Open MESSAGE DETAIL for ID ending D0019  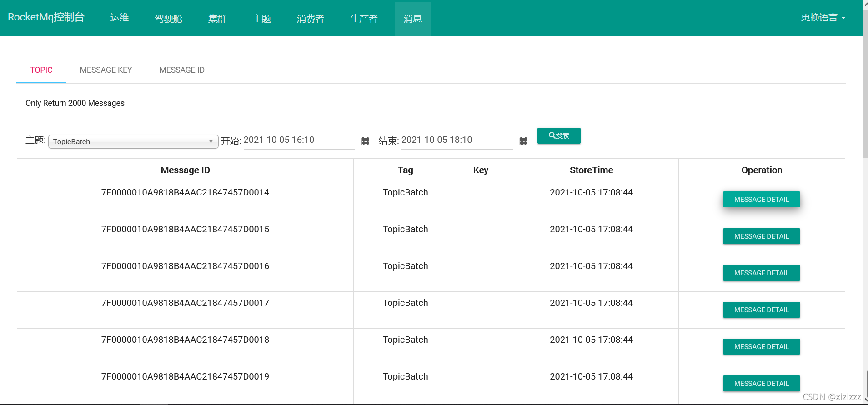tap(762, 384)
